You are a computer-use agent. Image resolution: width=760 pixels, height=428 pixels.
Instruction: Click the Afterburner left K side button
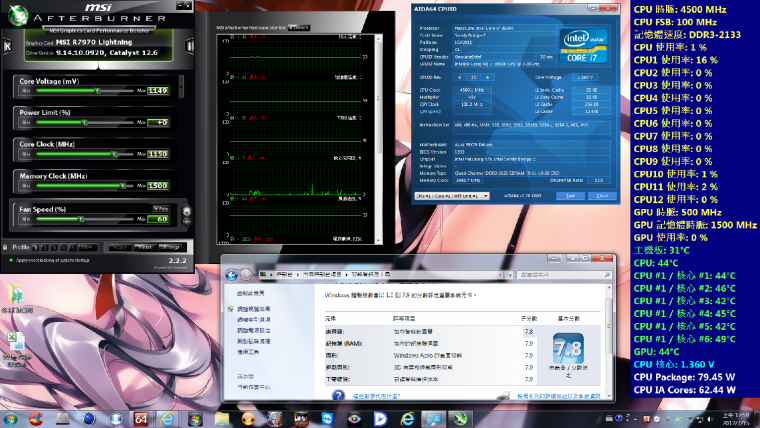(x=8, y=47)
